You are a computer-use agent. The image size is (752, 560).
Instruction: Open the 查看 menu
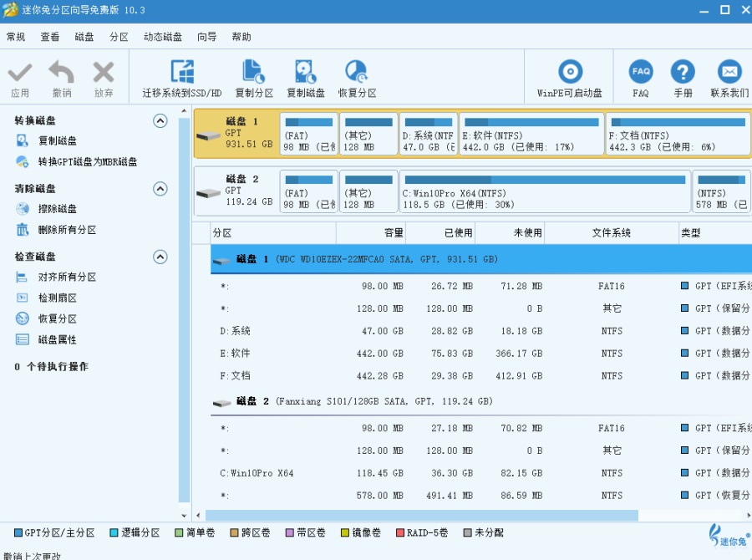click(50, 37)
